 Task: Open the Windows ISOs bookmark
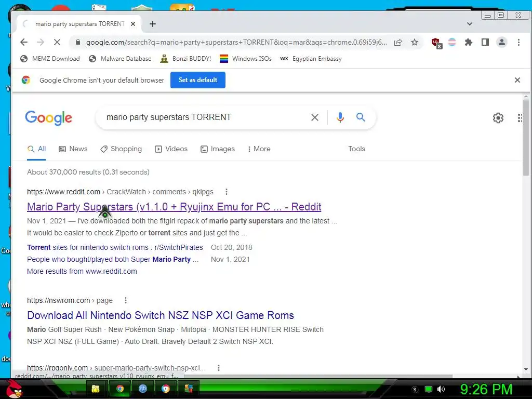246,59
